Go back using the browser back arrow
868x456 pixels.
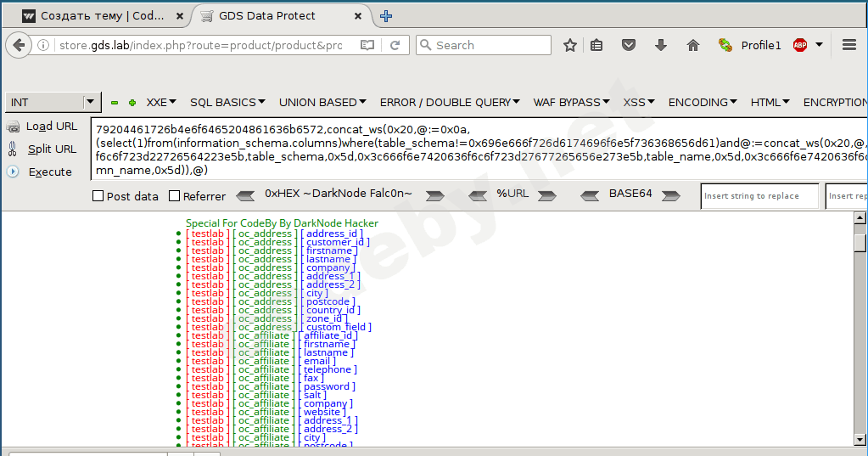pyautogui.click(x=19, y=46)
